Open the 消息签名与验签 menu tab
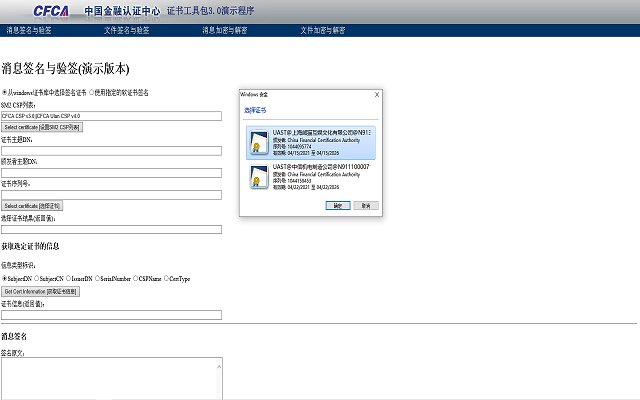The image size is (640, 400). (x=29, y=30)
